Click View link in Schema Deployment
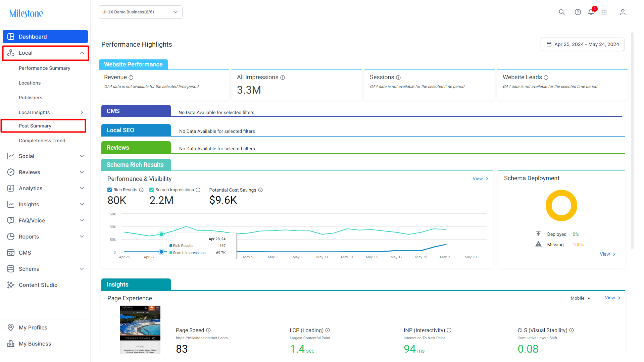644x362 pixels. [607, 254]
